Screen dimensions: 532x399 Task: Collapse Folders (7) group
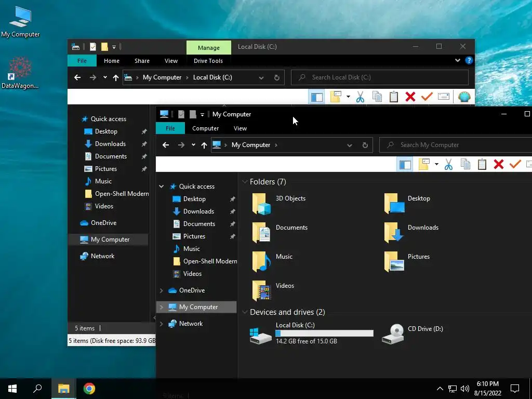click(245, 182)
